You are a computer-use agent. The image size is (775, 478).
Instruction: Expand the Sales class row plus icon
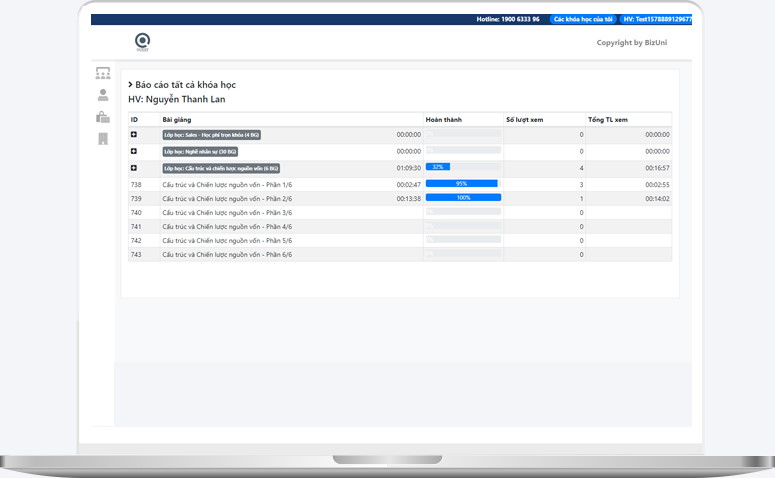tap(134, 134)
